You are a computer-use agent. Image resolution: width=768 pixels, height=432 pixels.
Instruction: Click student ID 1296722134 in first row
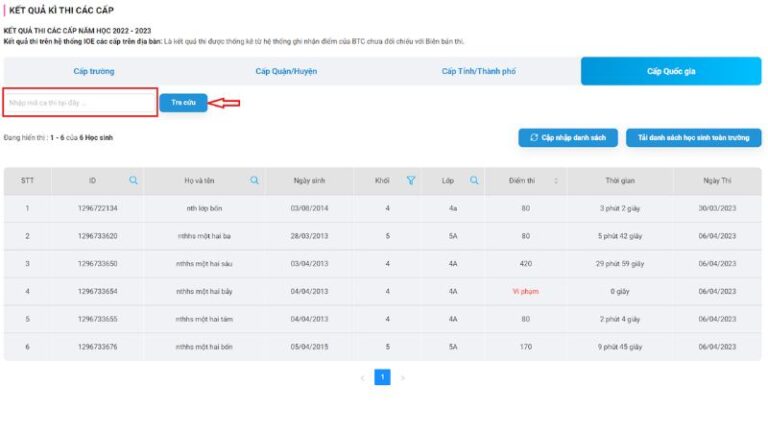click(98, 208)
